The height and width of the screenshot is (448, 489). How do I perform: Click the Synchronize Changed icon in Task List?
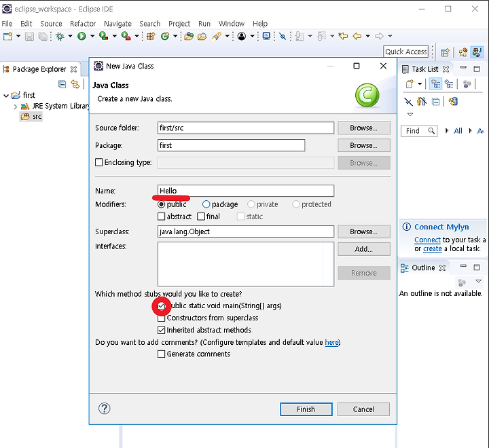coord(453,102)
